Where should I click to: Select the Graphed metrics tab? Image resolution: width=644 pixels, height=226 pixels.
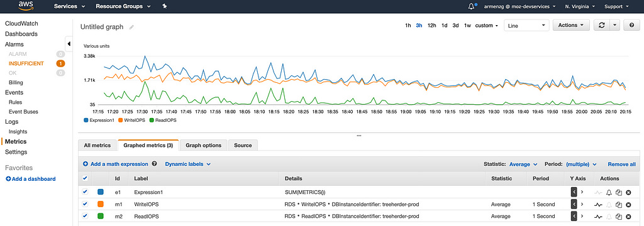[148, 145]
